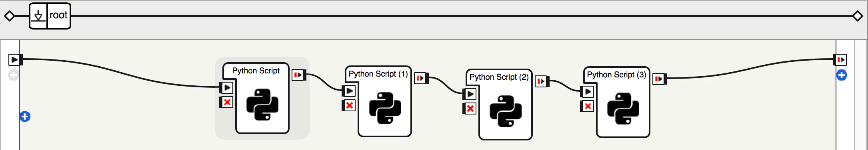Select the Python Script (3) operator icon
This screenshot has width=868, height=150.
623,109
